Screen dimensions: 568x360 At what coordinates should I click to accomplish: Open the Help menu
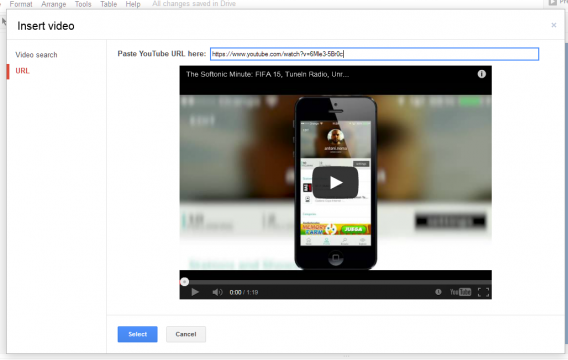click(133, 4)
